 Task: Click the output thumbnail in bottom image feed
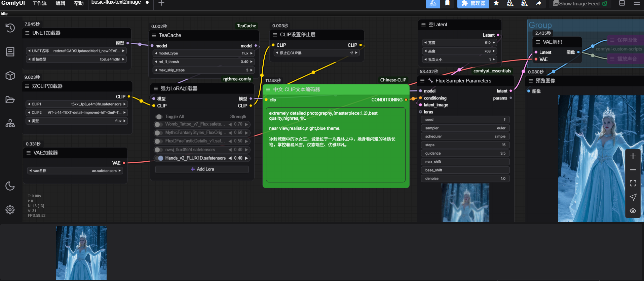pyautogui.click(x=81, y=253)
